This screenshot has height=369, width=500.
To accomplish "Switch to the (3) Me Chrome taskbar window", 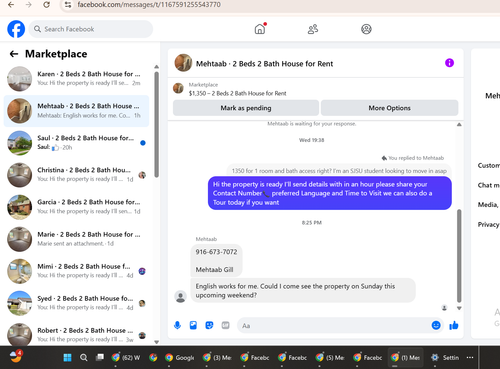I will click(x=217, y=358).
